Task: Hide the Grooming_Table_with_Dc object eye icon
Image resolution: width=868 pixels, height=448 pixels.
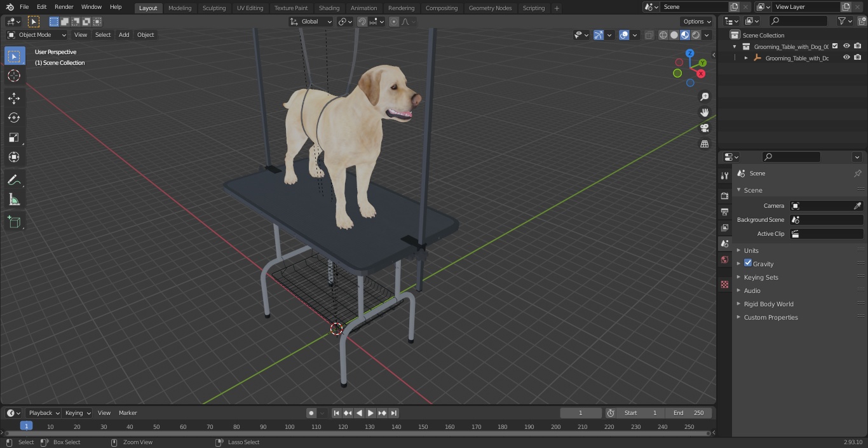Action: click(846, 58)
